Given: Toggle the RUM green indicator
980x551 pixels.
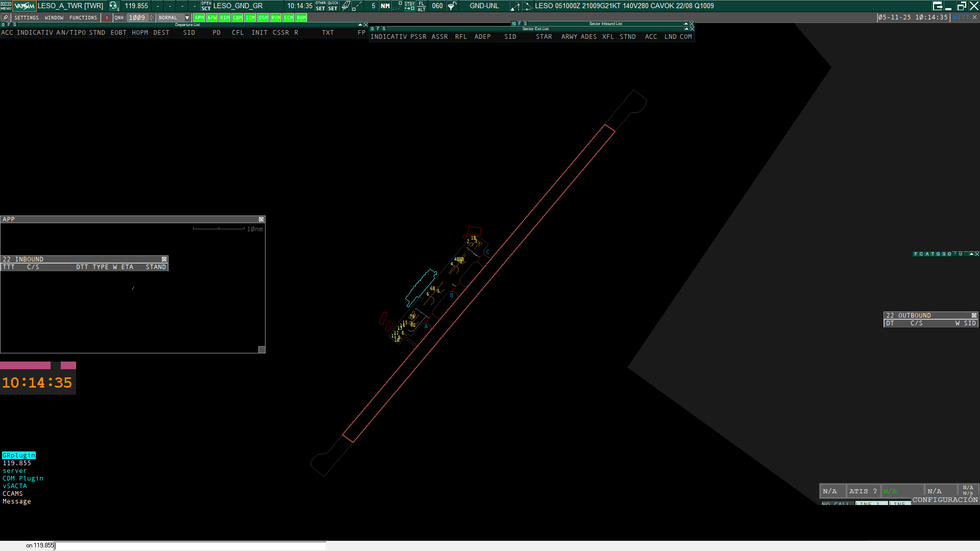Looking at the screenshot, I should coord(301,18).
